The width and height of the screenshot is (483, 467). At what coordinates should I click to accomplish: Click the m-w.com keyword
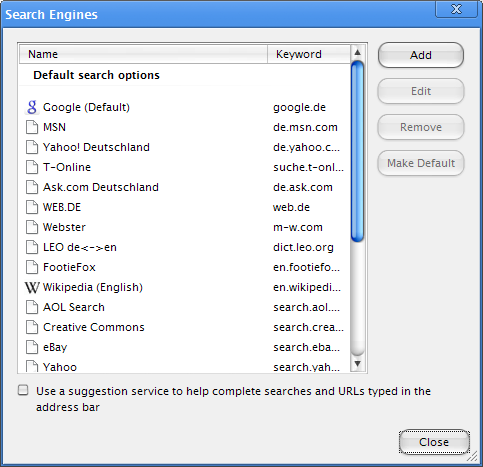(x=298, y=227)
